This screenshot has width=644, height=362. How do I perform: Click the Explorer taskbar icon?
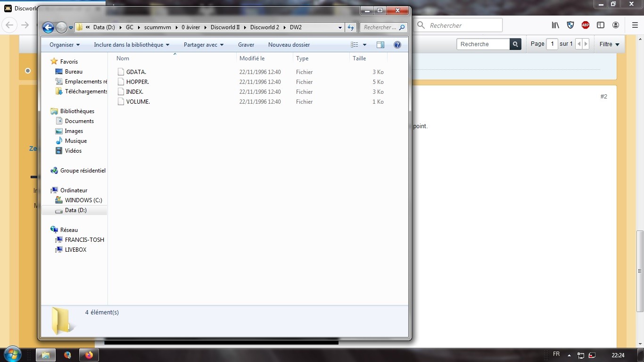[x=46, y=355]
